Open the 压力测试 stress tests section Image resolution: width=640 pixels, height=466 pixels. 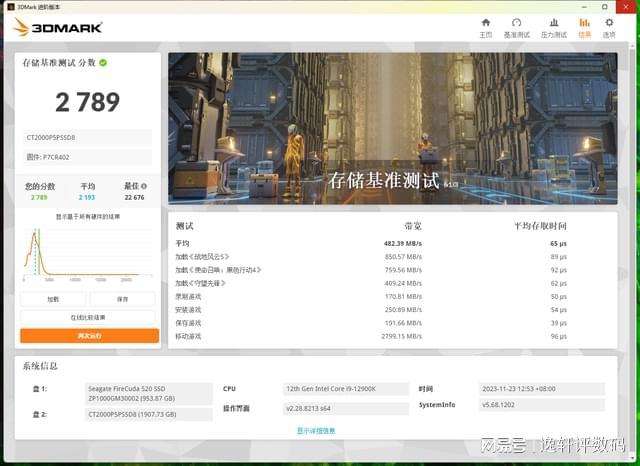[553, 28]
